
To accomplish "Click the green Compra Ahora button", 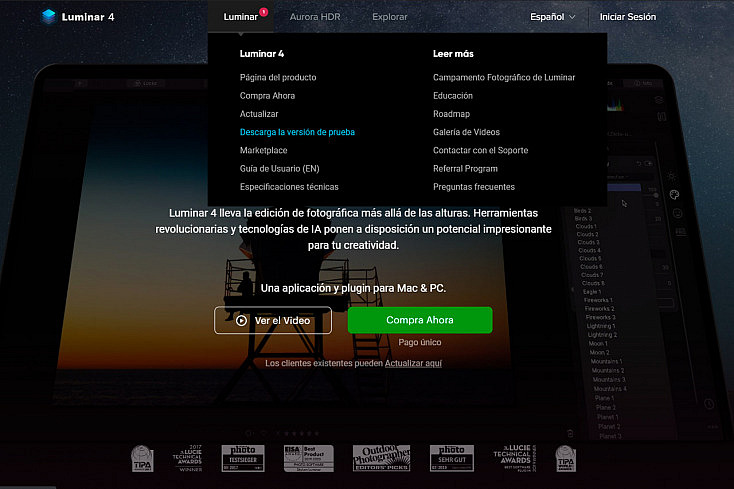I will 420,320.
